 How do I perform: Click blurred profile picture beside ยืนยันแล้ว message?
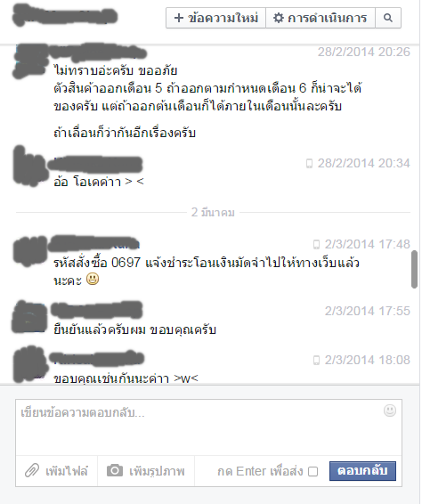point(29,317)
